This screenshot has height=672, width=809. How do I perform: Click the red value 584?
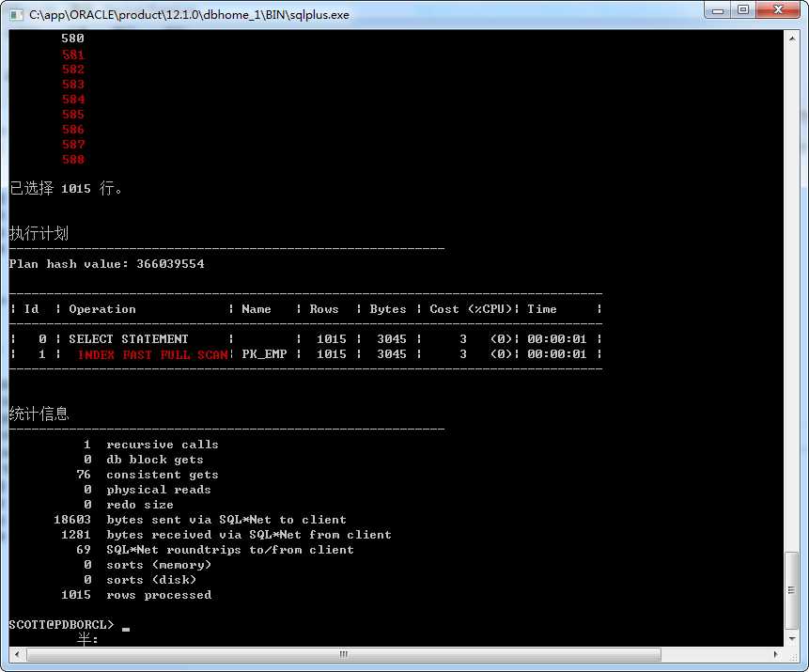tap(72, 99)
